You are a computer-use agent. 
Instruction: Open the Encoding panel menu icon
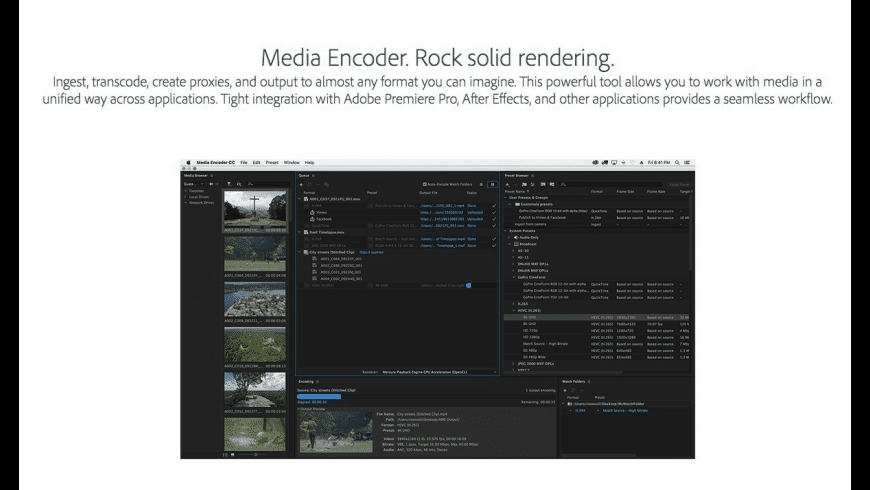317,382
